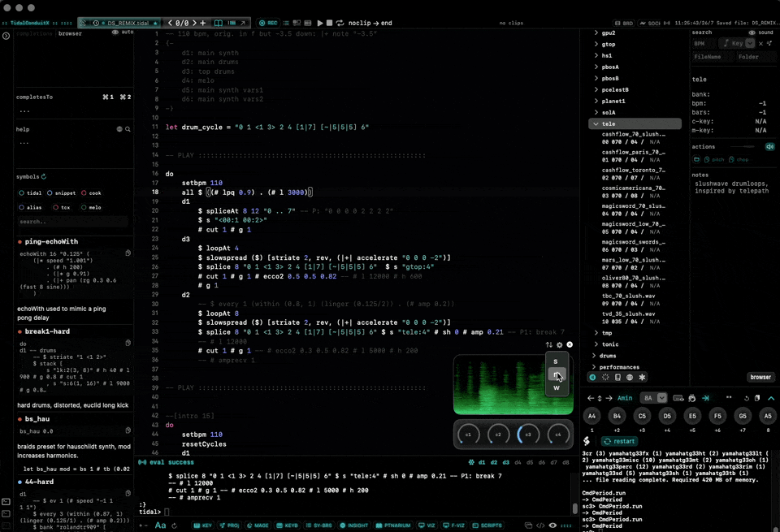Click the reset rotate icon in keyboard bar

click(x=746, y=398)
